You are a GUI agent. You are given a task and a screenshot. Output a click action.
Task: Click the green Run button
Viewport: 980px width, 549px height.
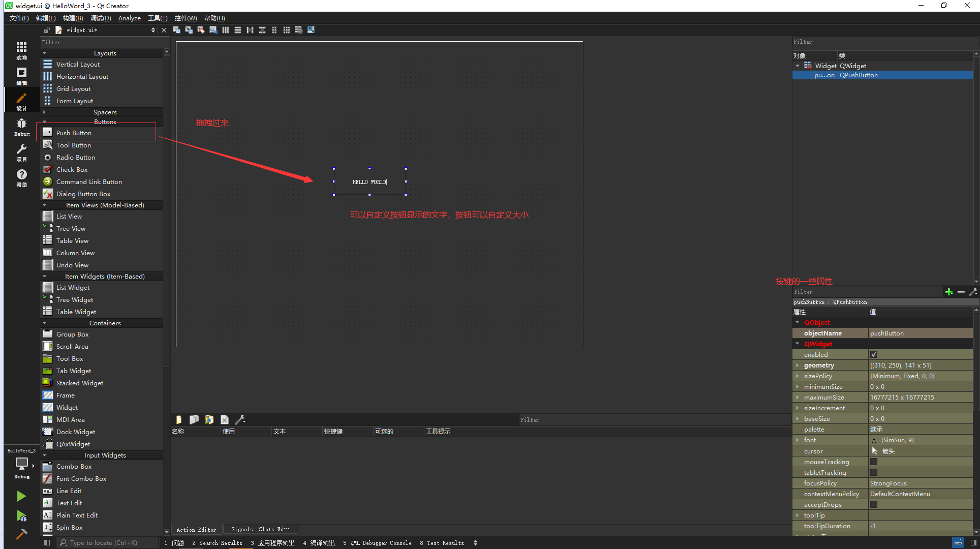point(21,496)
